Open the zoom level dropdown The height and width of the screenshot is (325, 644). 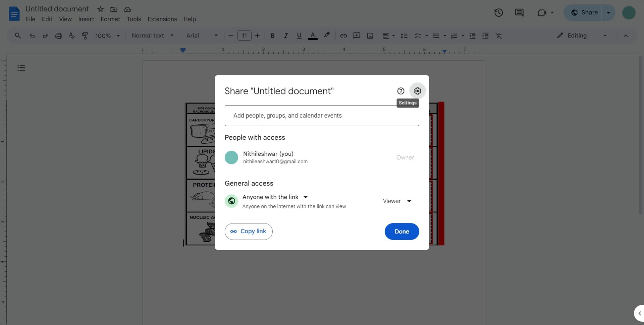coord(107,36)
